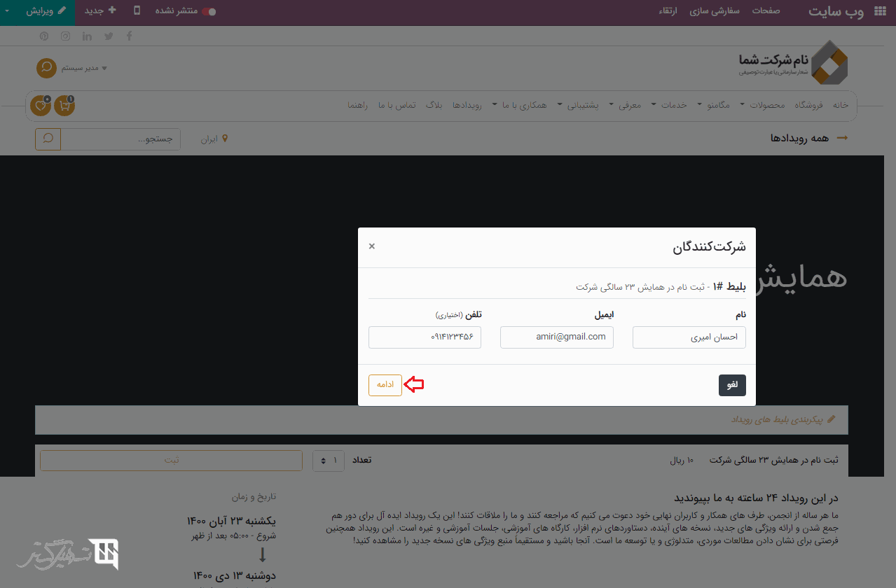
Task: Open the Pinterest social icon
Action: point(44,36)
